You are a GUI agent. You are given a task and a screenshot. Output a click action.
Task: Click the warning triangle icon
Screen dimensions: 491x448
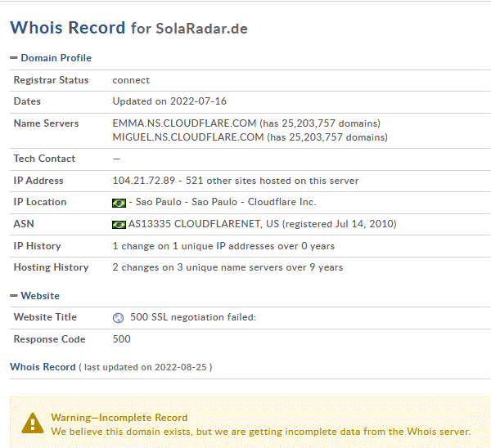tap(33, 423)
